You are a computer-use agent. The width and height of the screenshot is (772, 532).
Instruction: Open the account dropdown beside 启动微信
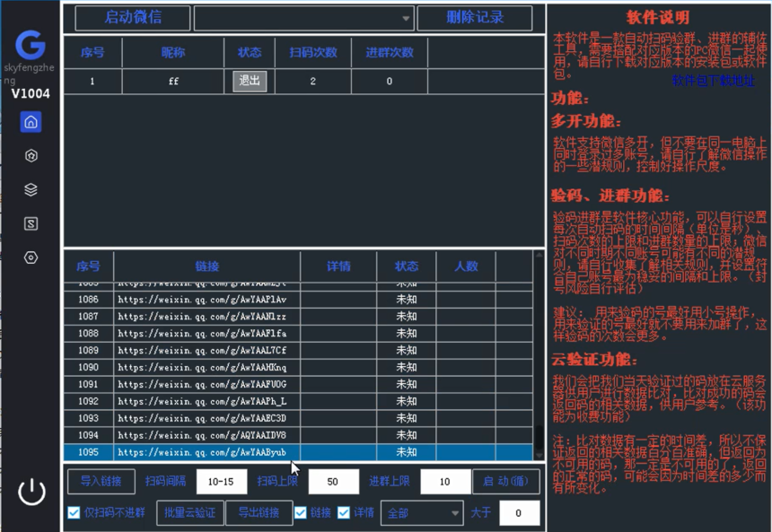304,18
